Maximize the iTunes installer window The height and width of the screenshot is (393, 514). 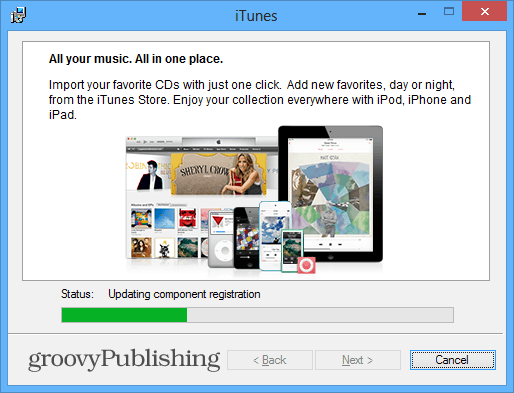pos(449,12)
